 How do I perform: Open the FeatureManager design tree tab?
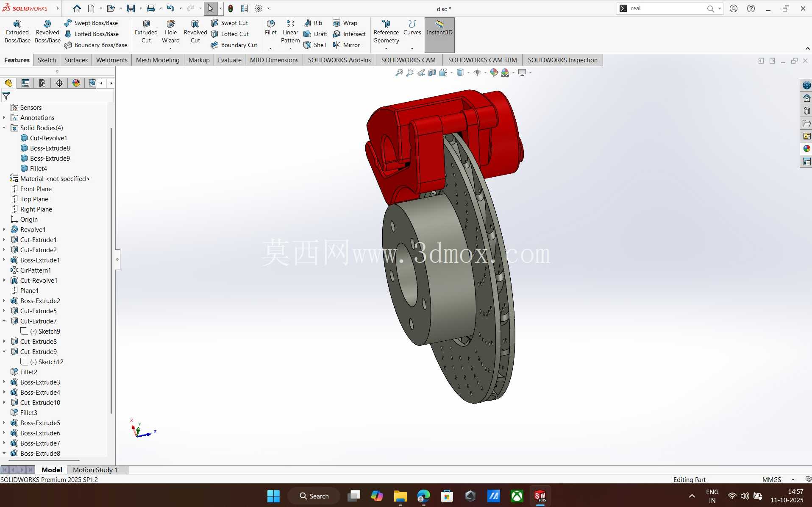point(8,83)
